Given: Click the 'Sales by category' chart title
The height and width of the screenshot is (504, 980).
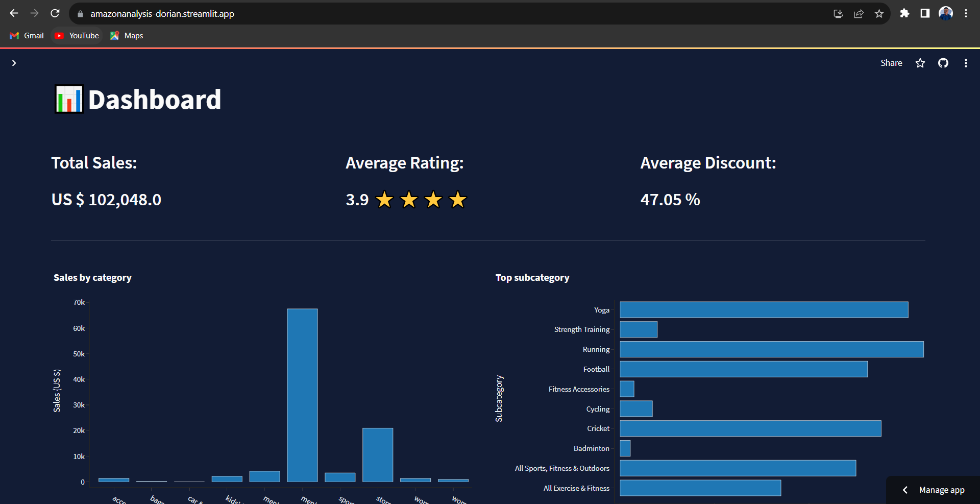Looking at the screenshot, I should point(92,278).
